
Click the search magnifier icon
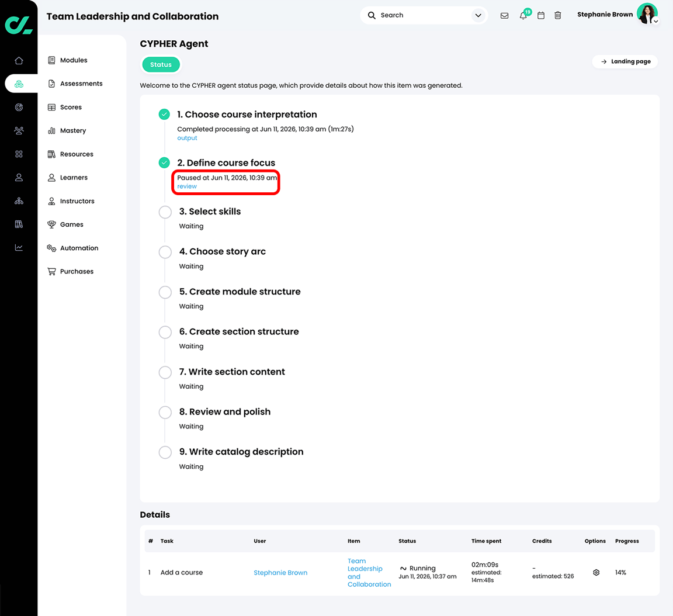click(x=372, y=15)
